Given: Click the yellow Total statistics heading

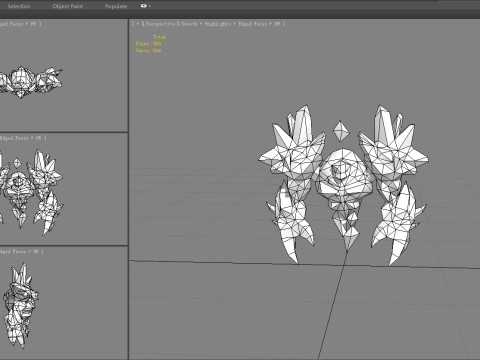Looking at the screenshot, I should point(159,37).
